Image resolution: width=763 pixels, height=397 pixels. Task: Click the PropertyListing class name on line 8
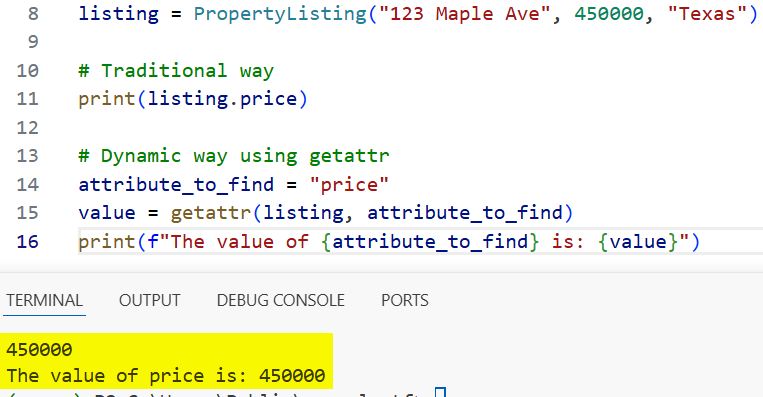tap(280, 14)
